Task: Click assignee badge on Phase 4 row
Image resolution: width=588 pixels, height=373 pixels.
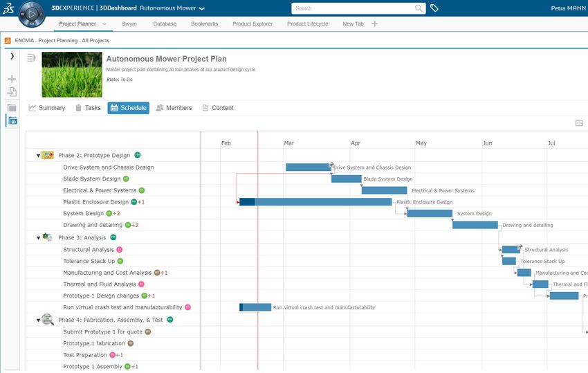Action: tap(170, 319)
